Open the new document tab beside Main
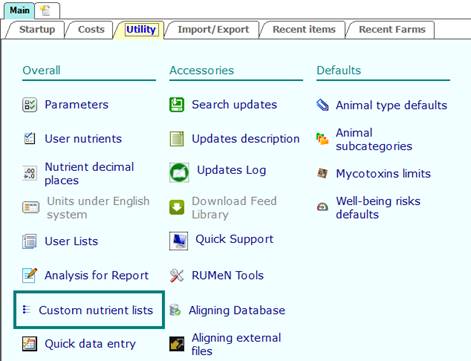 click(47, 10)
